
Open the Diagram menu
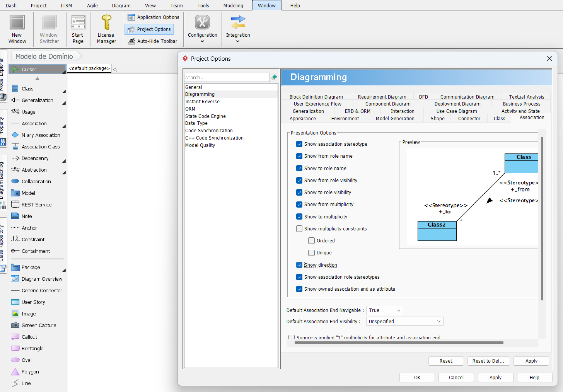121,5
